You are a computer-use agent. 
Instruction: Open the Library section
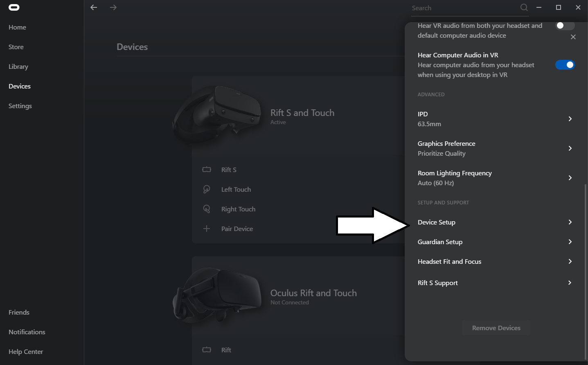pyautogui.click(x=18, y=66)
